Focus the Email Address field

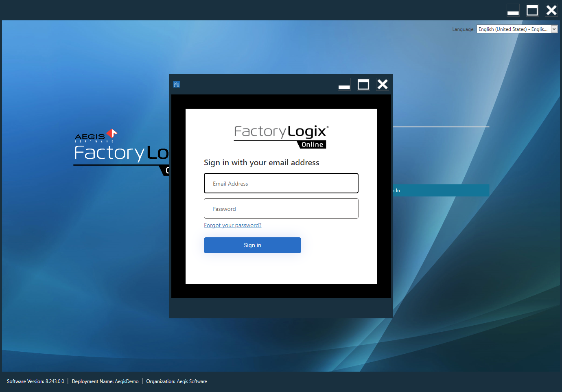point(281,184)
